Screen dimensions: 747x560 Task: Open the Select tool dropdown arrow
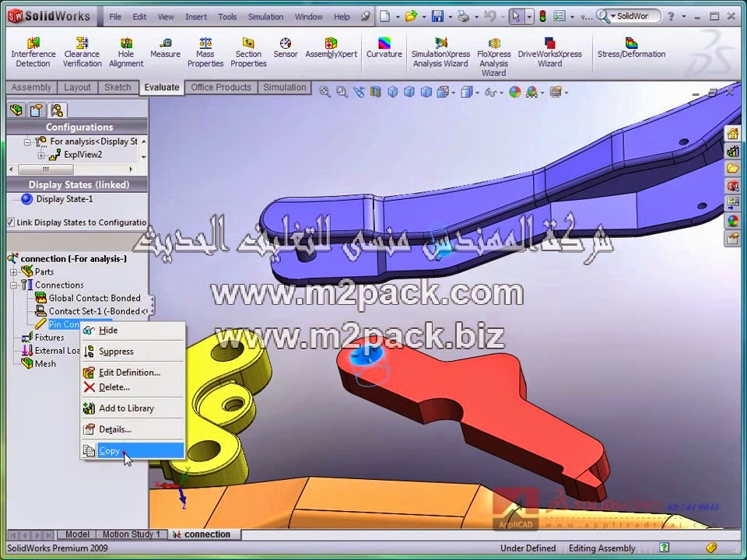click(x=529, y=17)
